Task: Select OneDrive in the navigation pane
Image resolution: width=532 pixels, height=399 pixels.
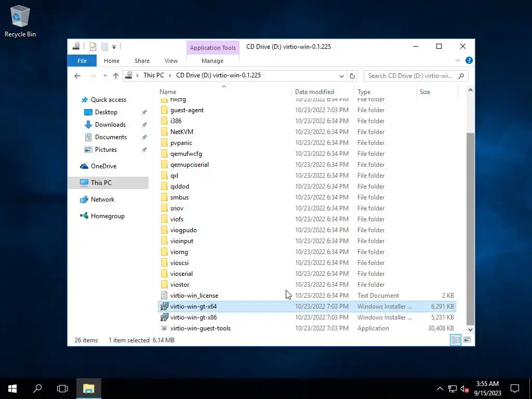Action: [x=103, y=166]
